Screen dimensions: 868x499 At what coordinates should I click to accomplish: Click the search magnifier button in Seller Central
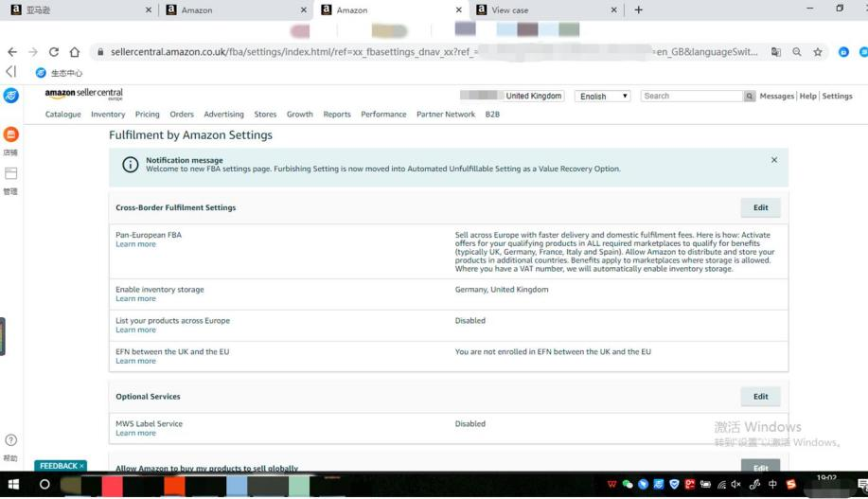click(749, 96)
